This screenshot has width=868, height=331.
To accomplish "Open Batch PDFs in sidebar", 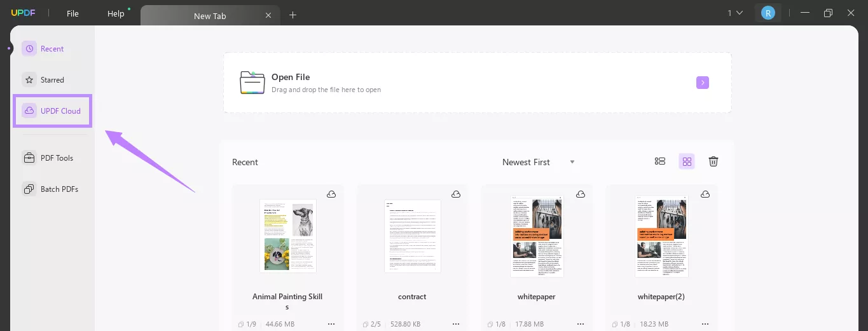I will pyautogui.click(x=50, y=189).
